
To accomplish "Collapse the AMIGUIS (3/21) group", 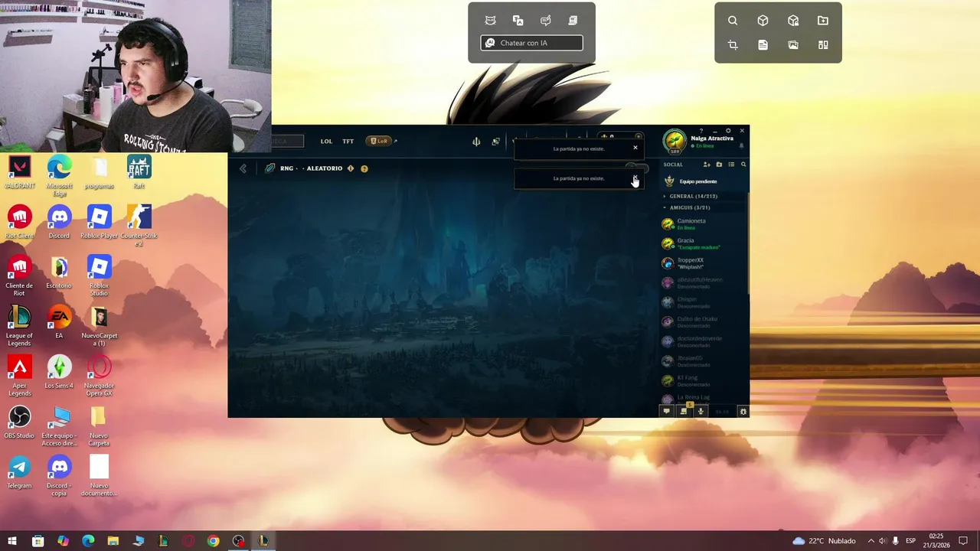I will tap(704, 207).
